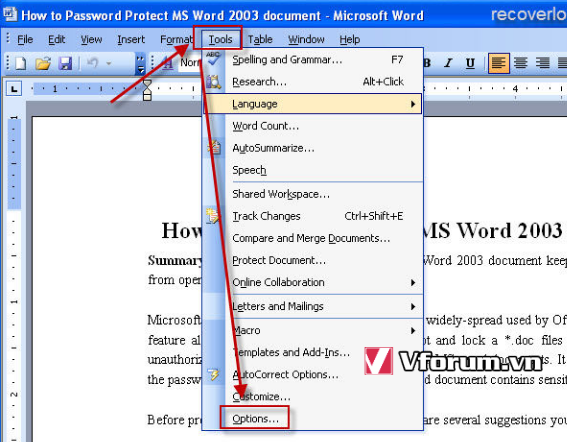
Task: Open the Tools menu
Action: (x=220, y=39)
